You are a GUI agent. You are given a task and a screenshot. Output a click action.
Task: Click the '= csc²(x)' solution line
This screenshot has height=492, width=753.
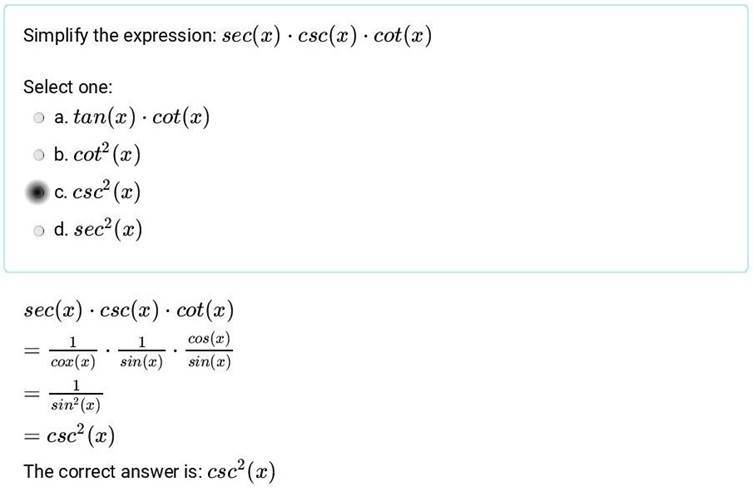tap(69, 435)
